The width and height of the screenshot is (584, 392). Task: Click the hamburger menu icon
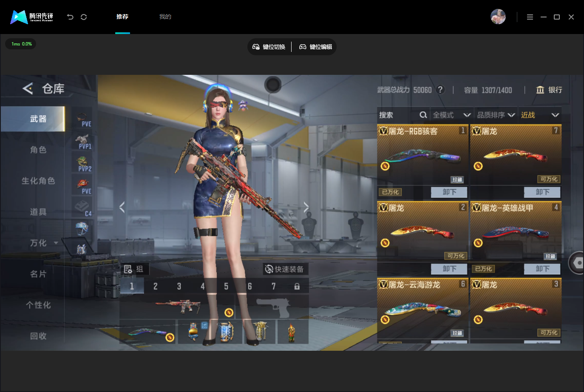pos(530,17)
